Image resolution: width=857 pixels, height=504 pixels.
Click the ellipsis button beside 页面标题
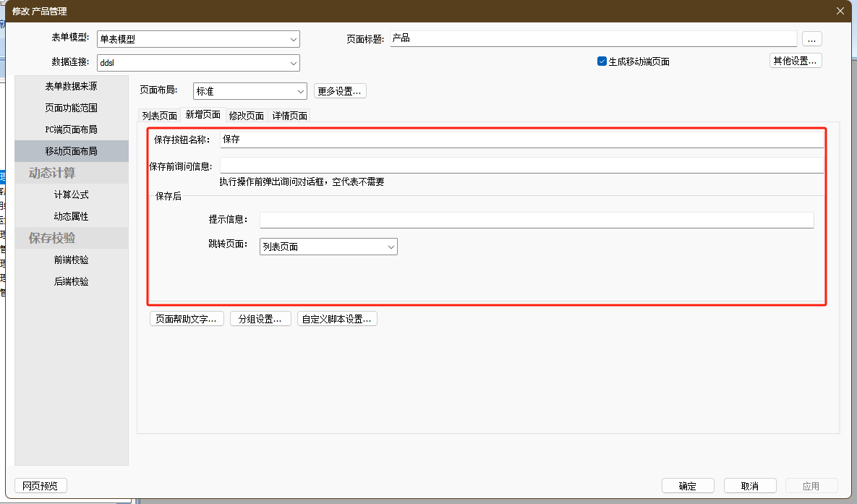811,39
